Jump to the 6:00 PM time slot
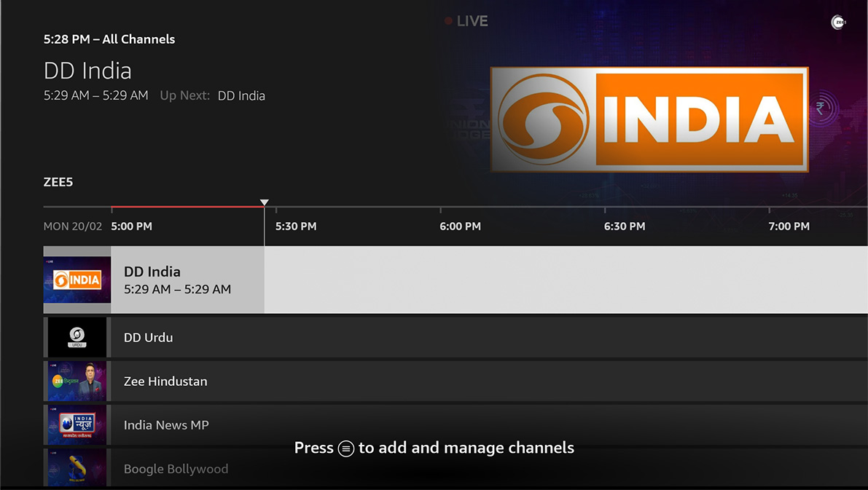The image size is (868, 490). click(x=460, y=226)
